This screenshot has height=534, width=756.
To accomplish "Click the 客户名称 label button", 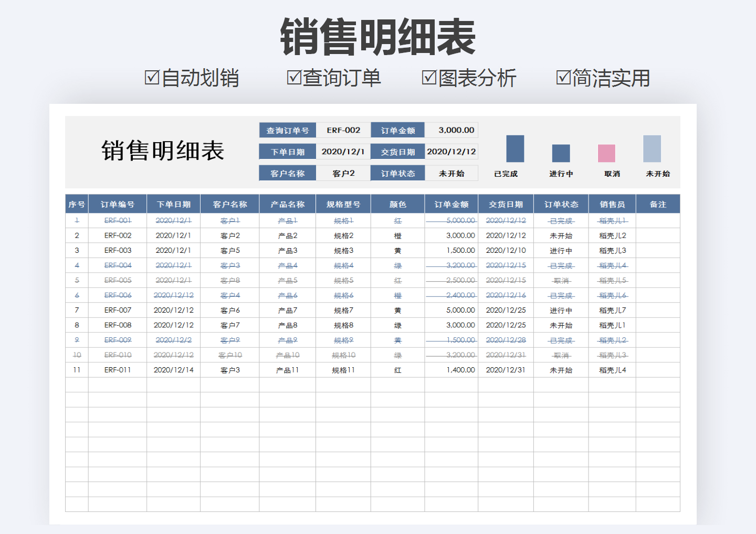I will tap(287, 173).
